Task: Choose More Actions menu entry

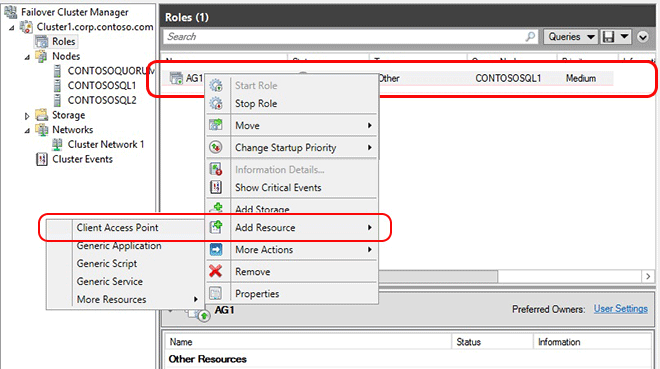Action: 292,250
